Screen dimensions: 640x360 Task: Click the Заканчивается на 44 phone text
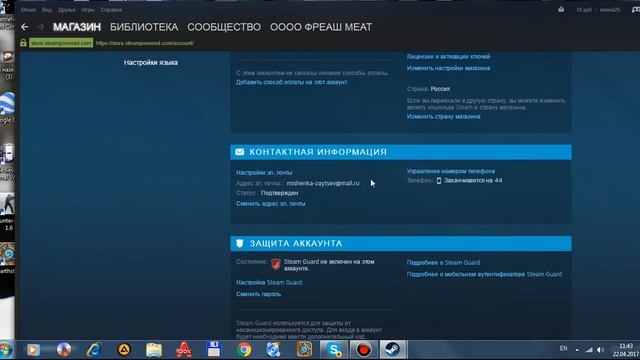pos(473,180)
